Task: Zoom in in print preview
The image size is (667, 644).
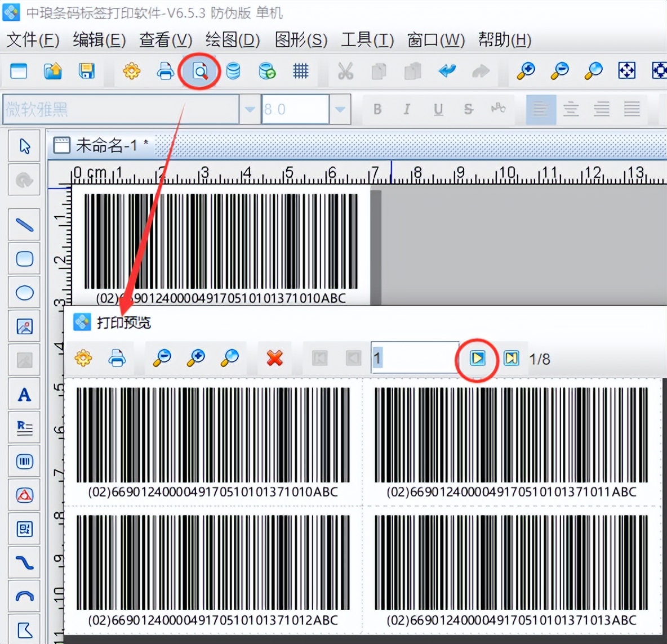Action: [x=195, y=358]
